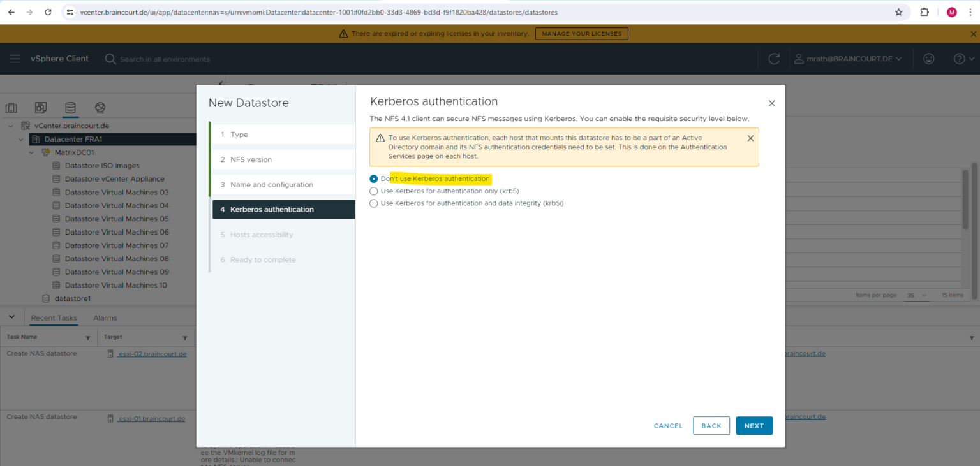Viewport: 980px width, 466px height.
Task: Click the NEXT button
Action: (x=754, y=426)
